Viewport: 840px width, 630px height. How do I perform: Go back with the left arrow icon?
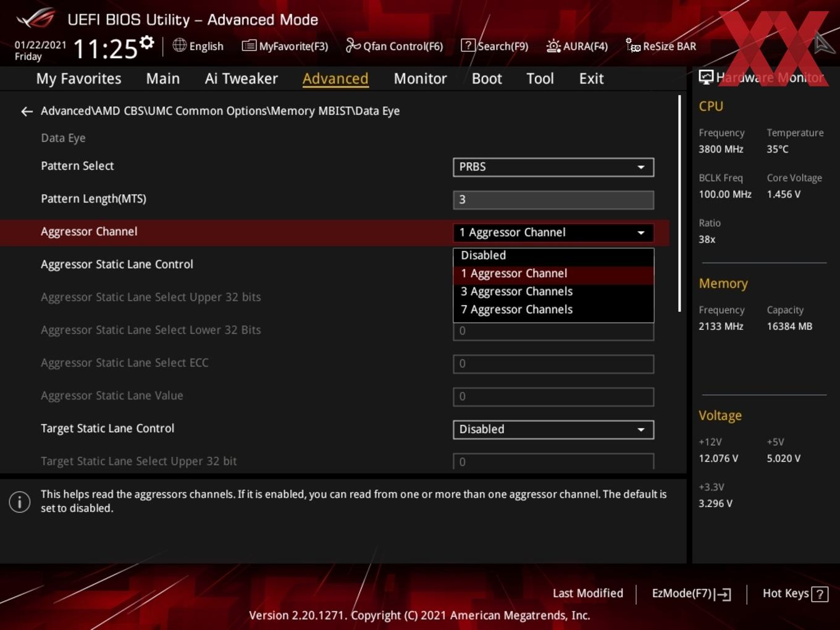[x=27, y=111]
